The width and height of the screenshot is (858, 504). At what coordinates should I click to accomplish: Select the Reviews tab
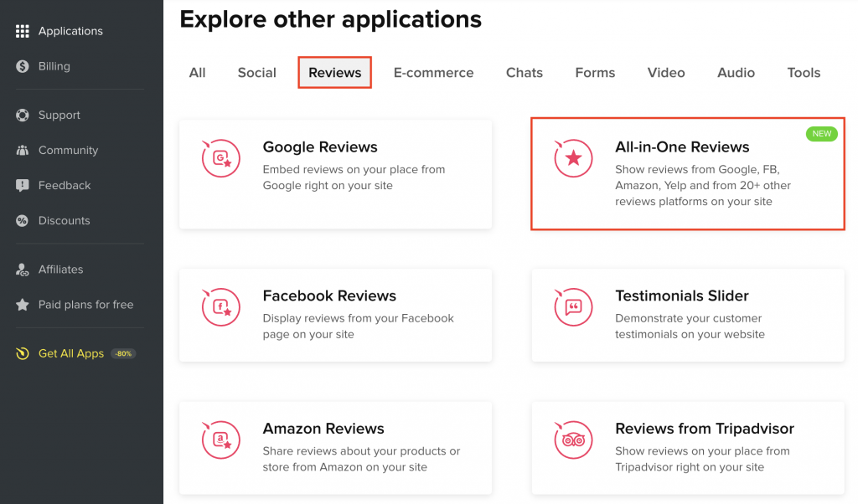[x=335, y=73]
